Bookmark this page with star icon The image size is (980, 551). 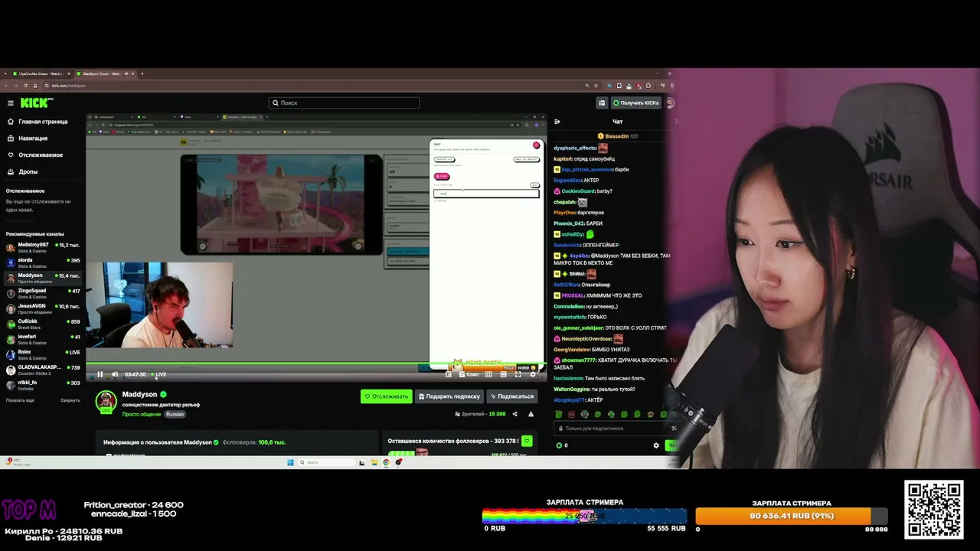[x=596, y=86]
